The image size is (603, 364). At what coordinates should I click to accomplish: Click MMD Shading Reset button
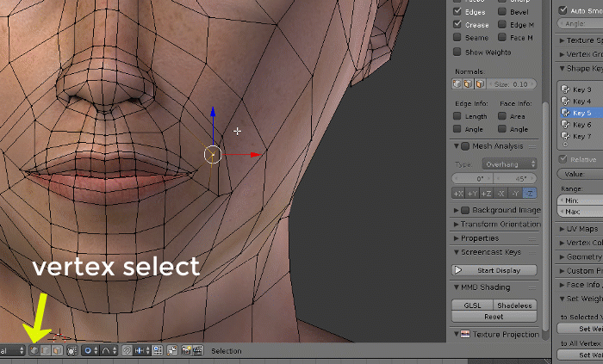coord(494,317)
